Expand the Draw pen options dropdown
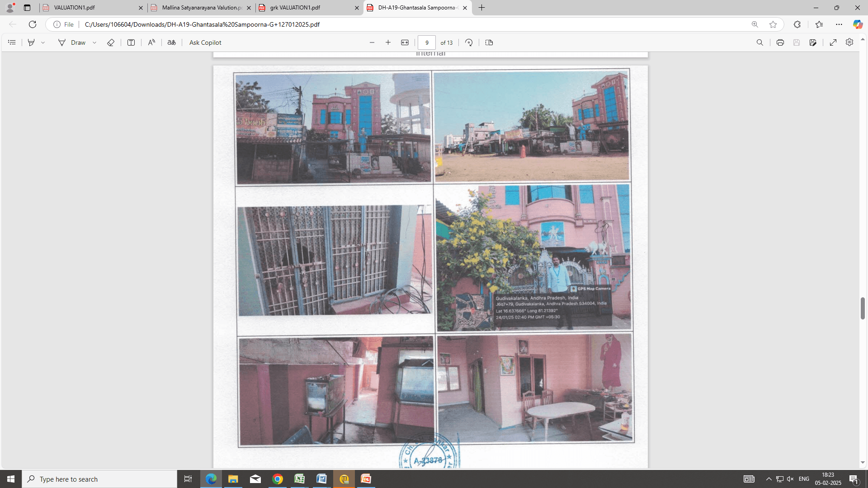The height and width of the screenshot is (488, 868). coord(94,42)
